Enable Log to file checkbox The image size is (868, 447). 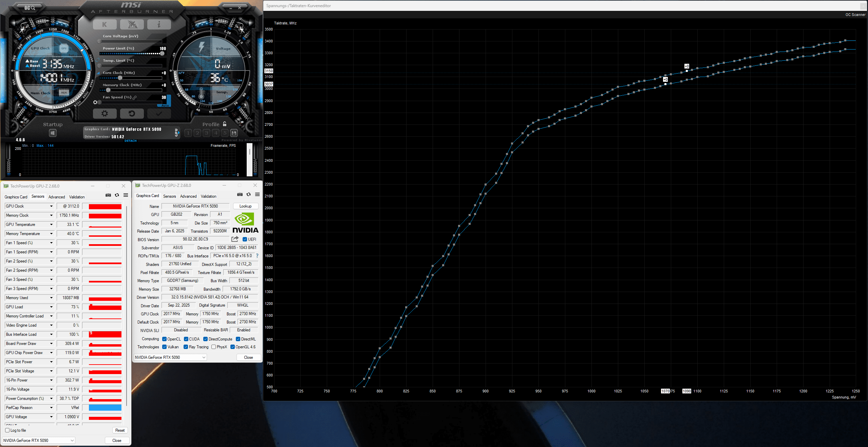[7, 430]
